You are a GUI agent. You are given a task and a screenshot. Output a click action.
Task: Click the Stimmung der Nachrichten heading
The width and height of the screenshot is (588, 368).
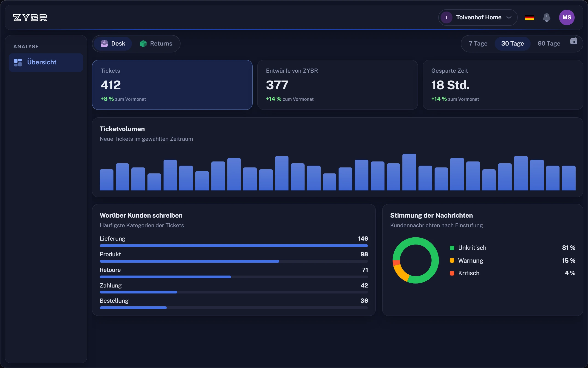tap(431, 216)
